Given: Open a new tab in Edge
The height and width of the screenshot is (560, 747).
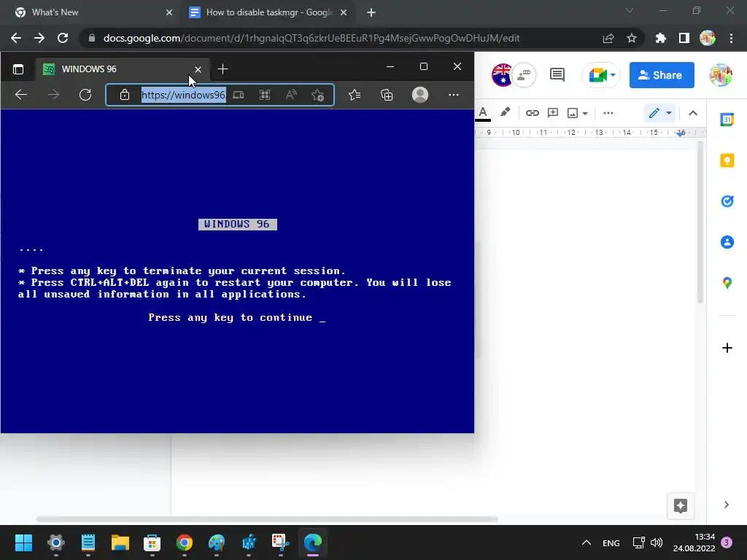Looking at the screenshot, I should coord(222,69).
